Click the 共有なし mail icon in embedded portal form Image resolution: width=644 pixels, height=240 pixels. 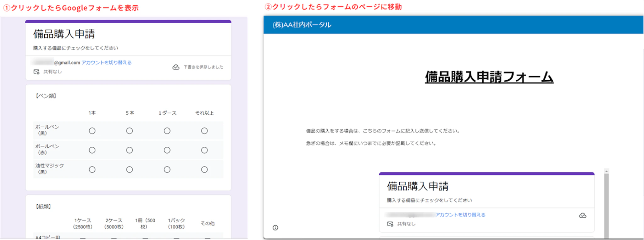coord(390,224)
